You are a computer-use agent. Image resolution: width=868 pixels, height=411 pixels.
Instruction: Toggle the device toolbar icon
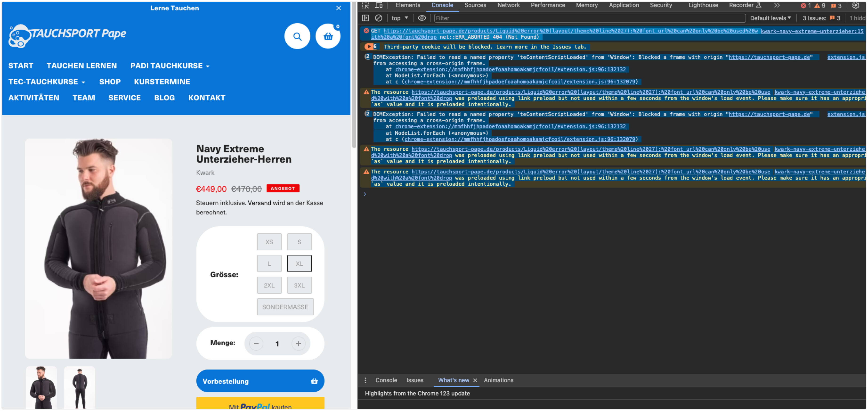click(x=379, y=5)
